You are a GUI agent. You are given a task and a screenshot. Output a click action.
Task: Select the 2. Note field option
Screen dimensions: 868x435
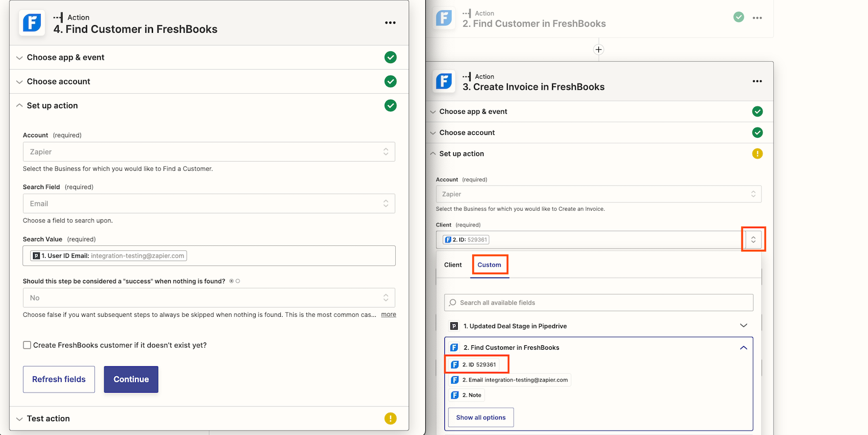[x=467, y=395]
